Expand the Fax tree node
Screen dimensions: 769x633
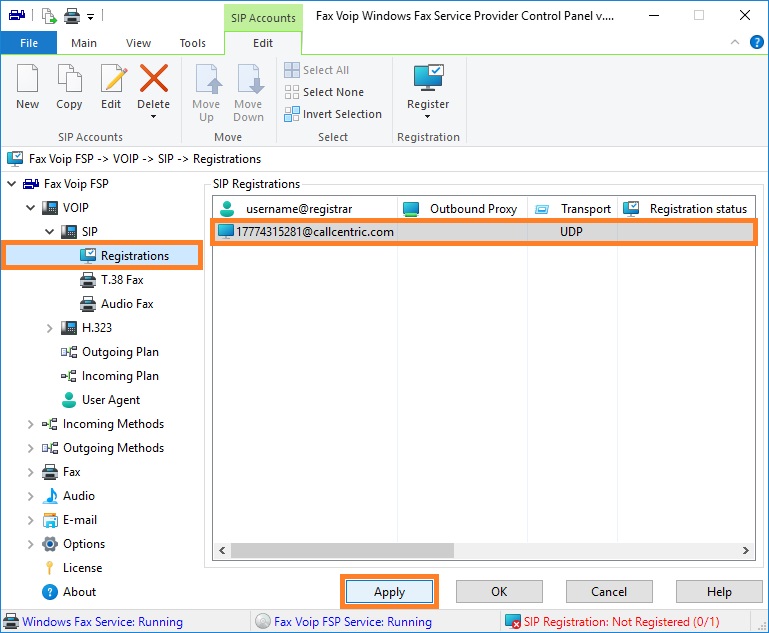pyautogui.click(x=30, y=472)
